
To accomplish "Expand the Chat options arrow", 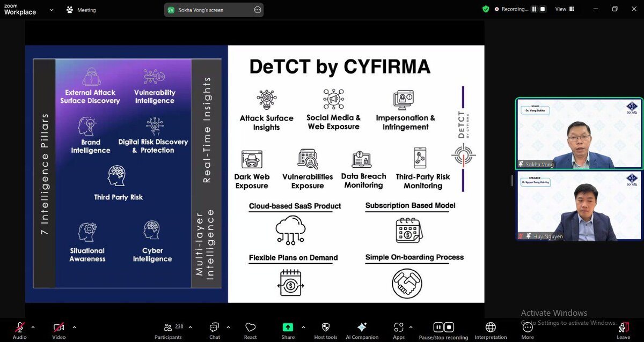I will point(228,327).
